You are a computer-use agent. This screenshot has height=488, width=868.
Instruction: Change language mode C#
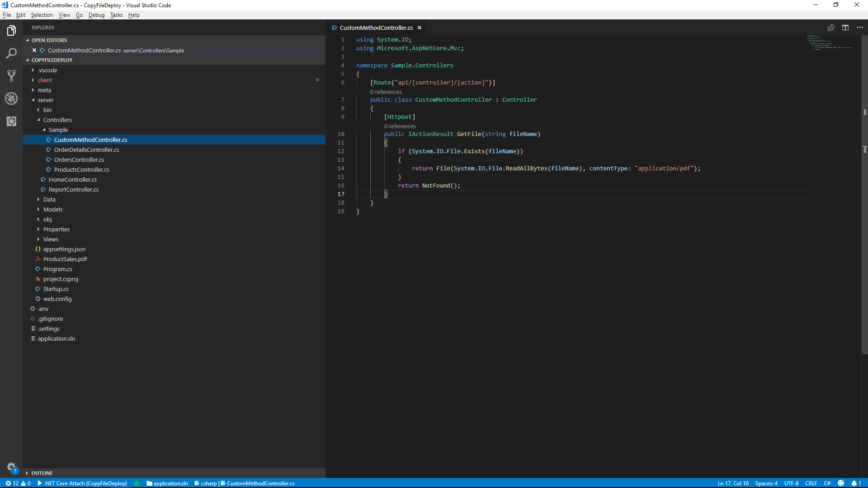(827, 483)
